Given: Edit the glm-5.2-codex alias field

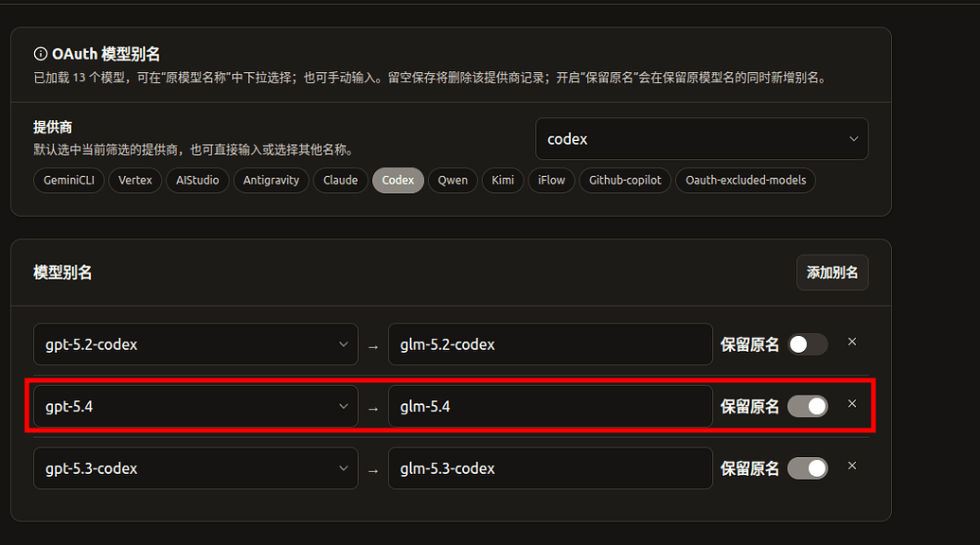Looking at the screenshot, I should coord(550,344).
